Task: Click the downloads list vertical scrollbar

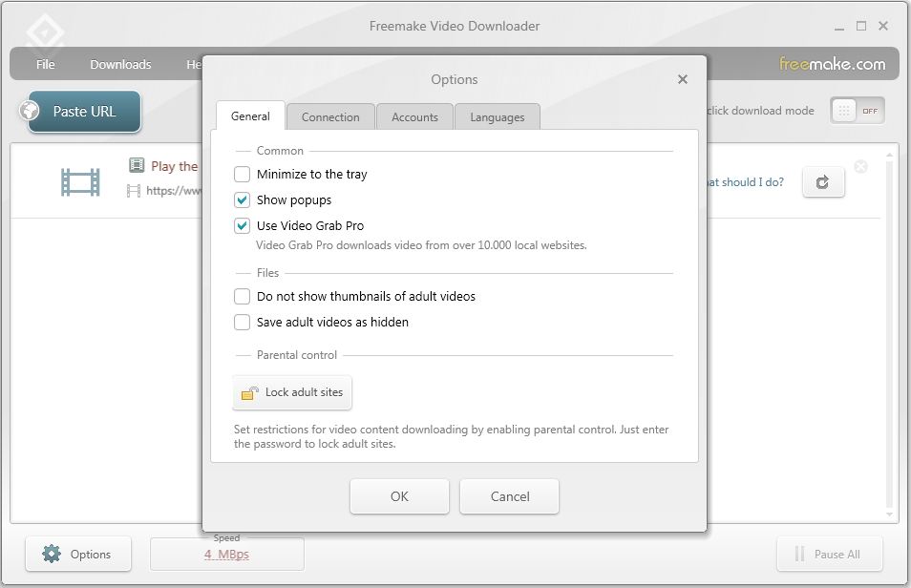Action: click(889, 334)
